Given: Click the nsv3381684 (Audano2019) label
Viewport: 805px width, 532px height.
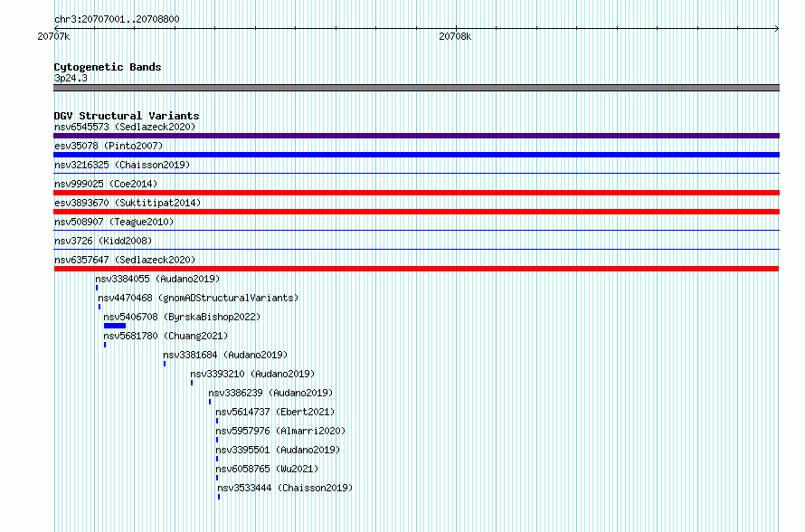Looking at the screenshot, I should click(x=225, y=355).
